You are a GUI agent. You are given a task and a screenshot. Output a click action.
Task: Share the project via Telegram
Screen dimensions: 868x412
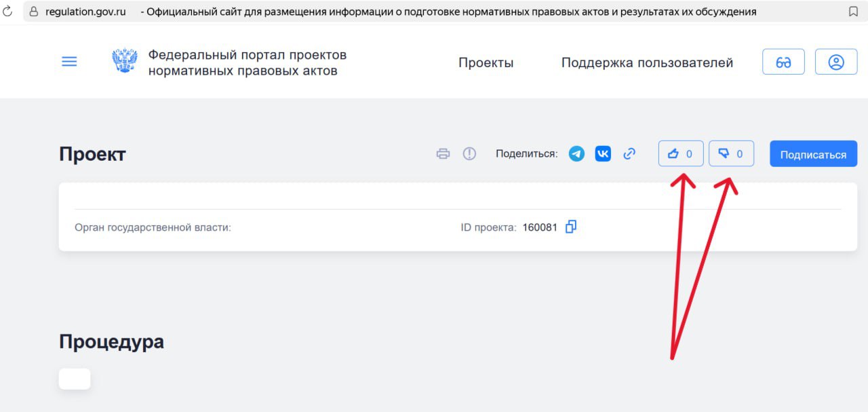[576, 154]
